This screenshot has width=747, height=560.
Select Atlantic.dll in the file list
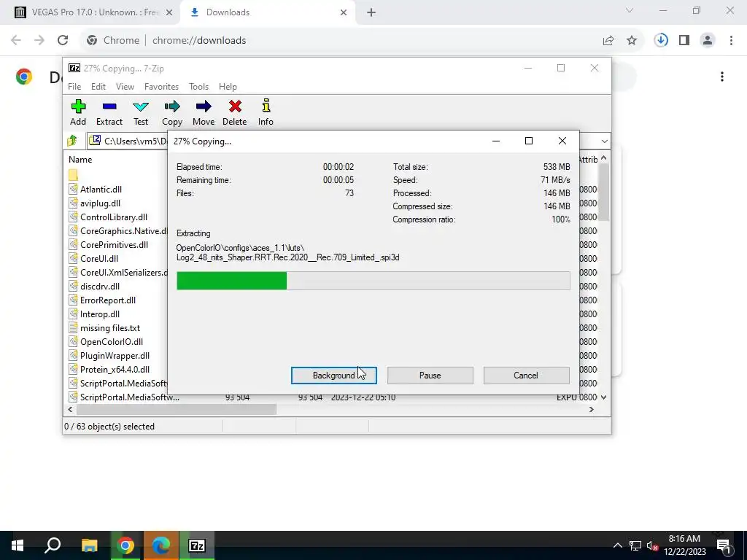(x=101, y=190)
